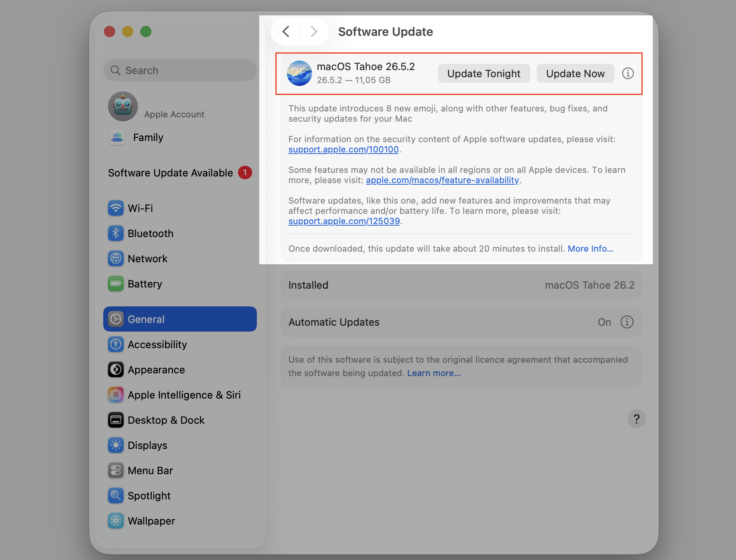Click the red update badge

(x=245, y=172)
